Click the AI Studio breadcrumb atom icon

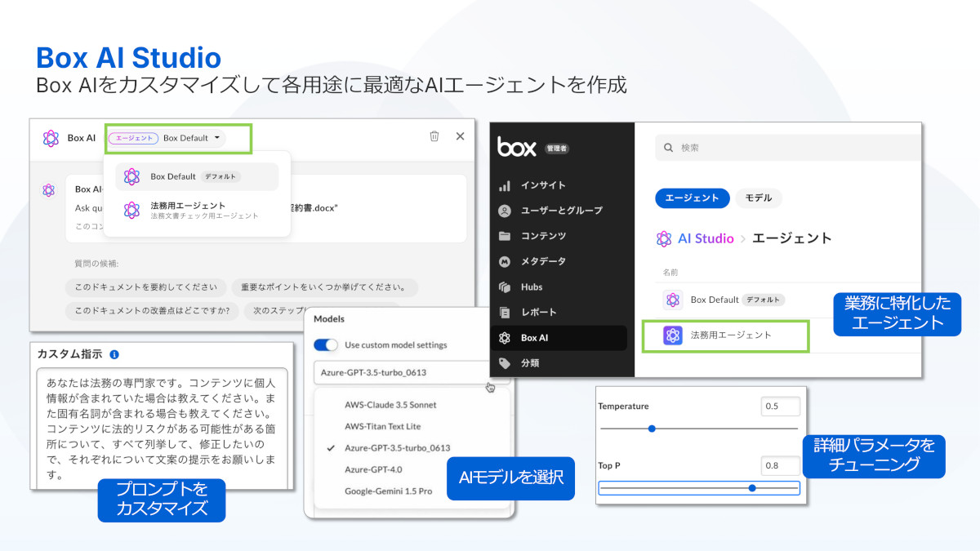coord(664,238)
